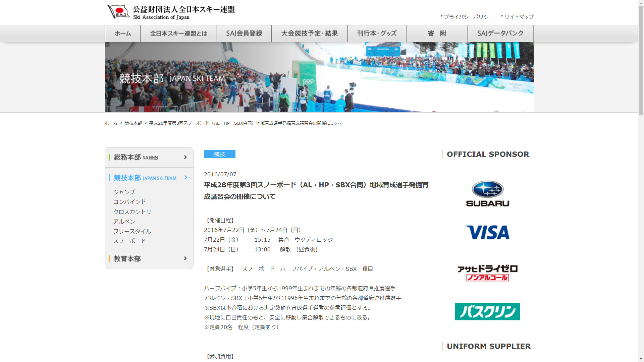
Task: Open the SAJデータバンク menu item
Action: [500, 34]
